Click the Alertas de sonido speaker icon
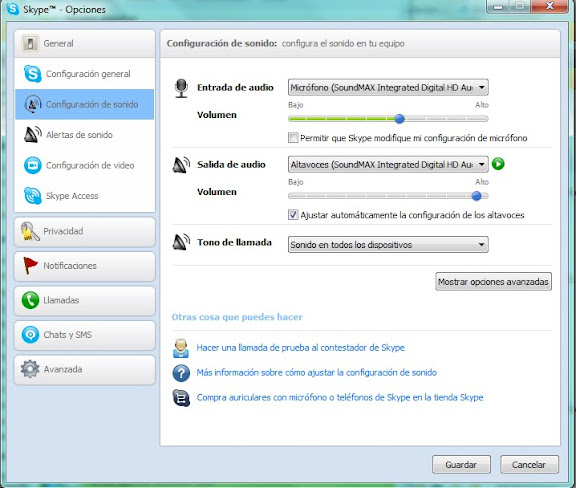This screenshot has height=488, width=576. point(33,134)
